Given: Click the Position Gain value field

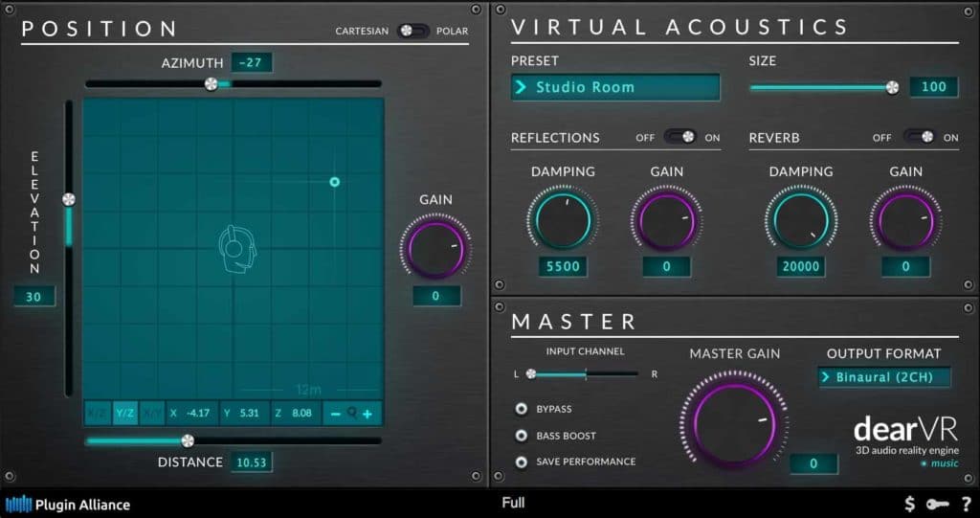Looking at the screenshot, I should tap(436, 296).
